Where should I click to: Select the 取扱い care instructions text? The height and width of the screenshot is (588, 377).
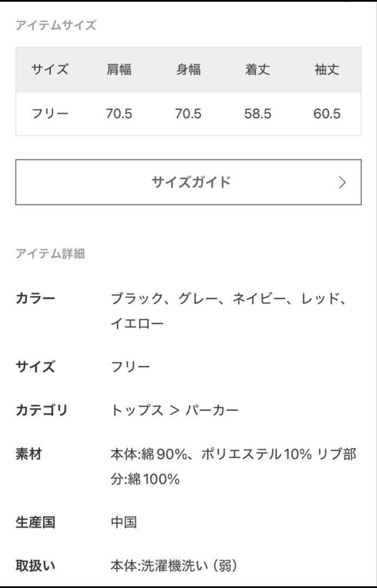click(174, 565)
